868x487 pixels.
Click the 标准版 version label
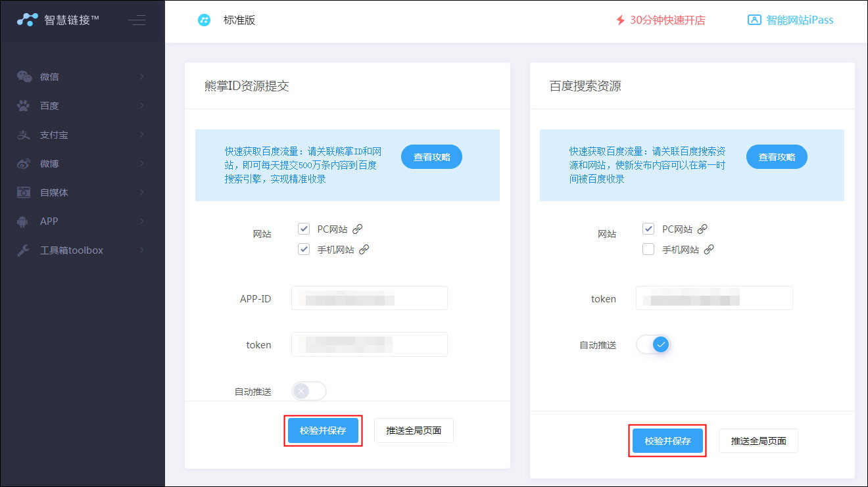tap(239, 20)
